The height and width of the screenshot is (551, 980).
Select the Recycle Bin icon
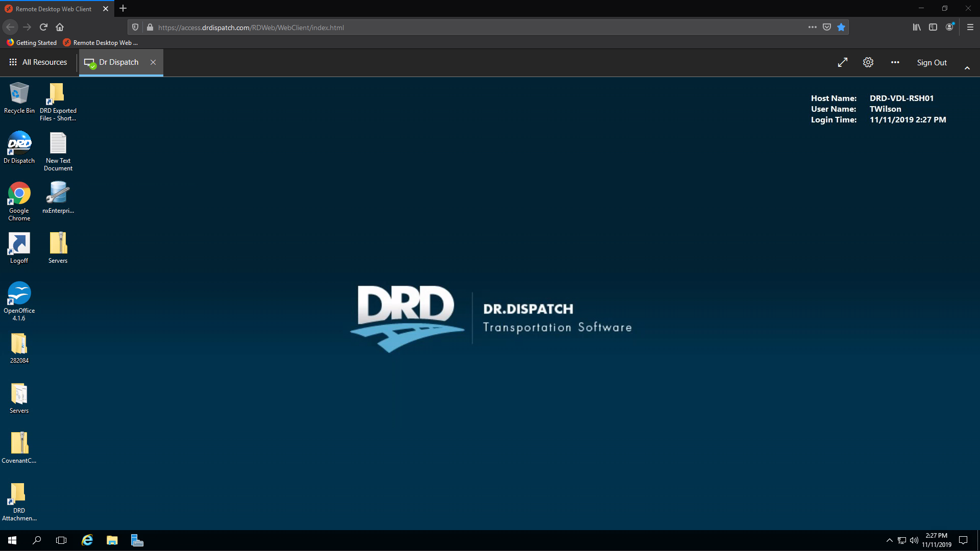point(19,94)
